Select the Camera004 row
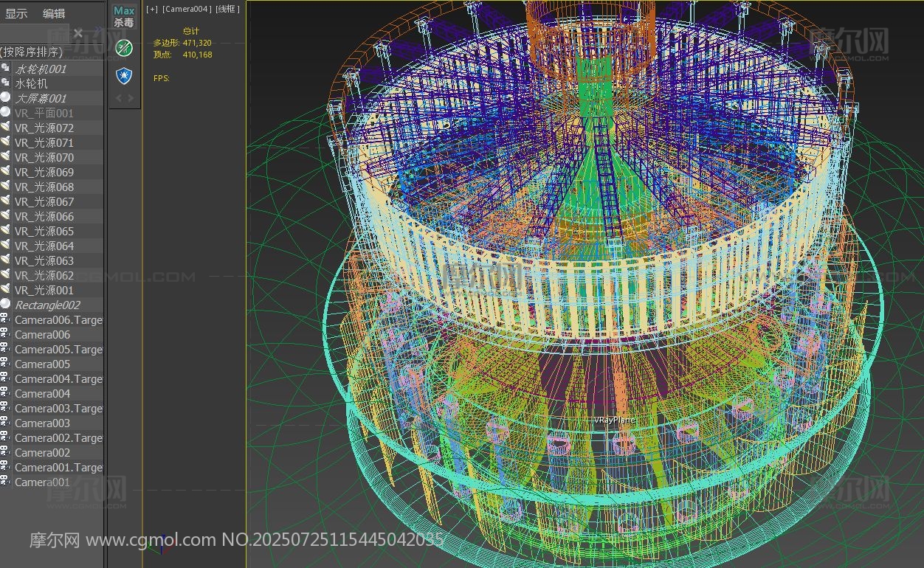Viewport: 924px width, 568px height. (x=52, y=393)
